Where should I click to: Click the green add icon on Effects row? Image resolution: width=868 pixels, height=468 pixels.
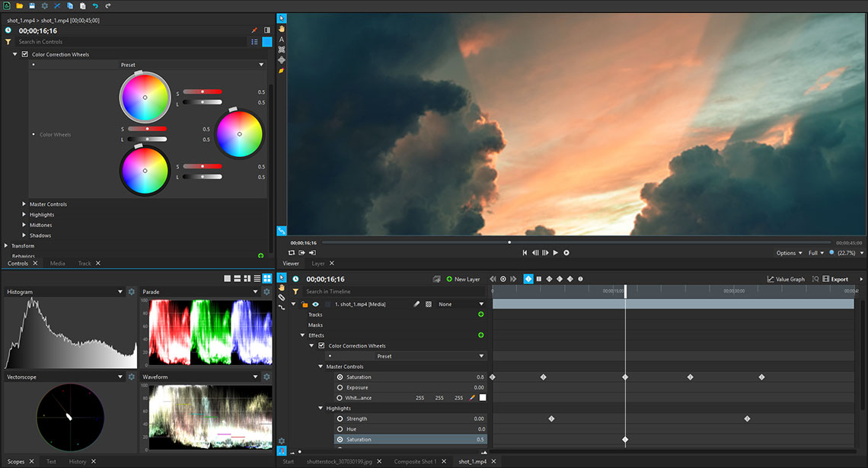tap(481, 335)
